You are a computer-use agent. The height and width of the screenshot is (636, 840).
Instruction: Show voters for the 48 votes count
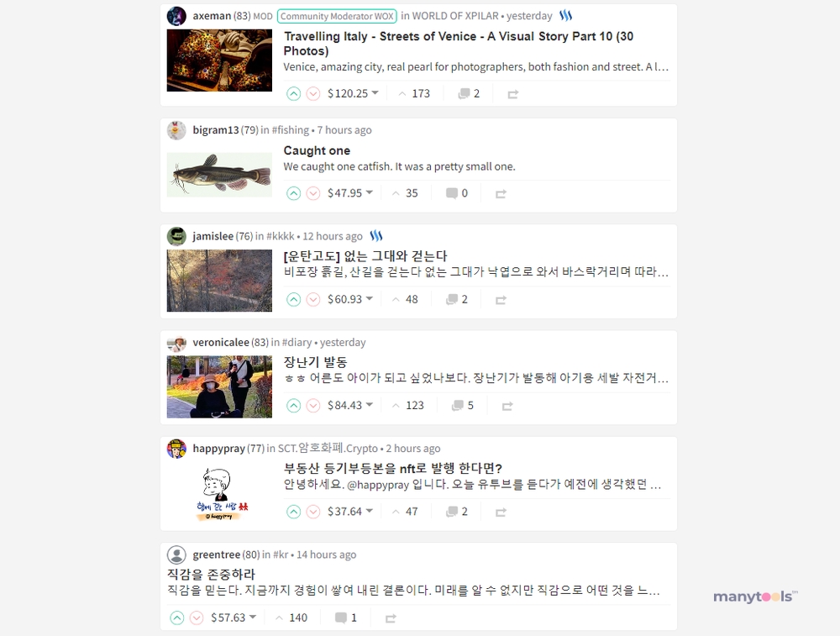click(x=405, y=299)
